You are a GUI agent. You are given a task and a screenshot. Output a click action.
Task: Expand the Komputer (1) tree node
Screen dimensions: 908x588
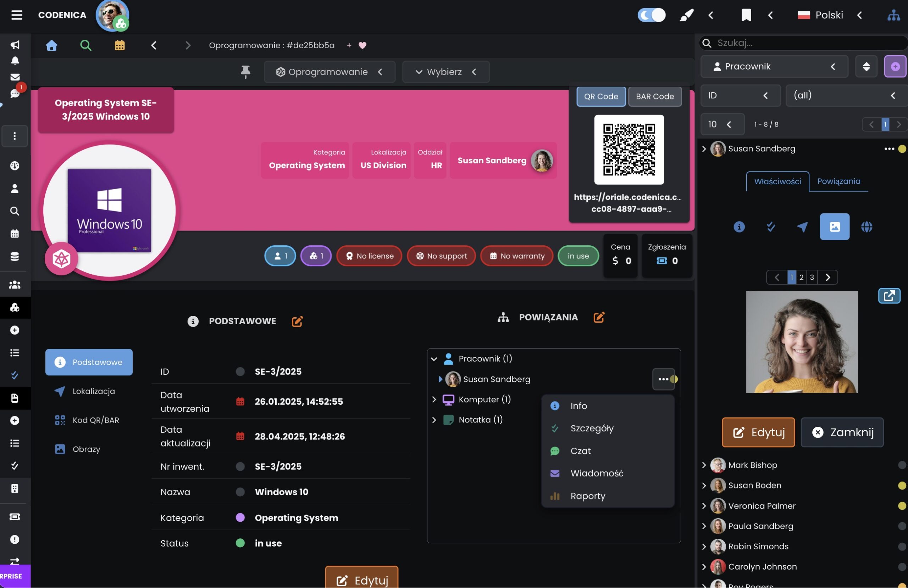434,399
